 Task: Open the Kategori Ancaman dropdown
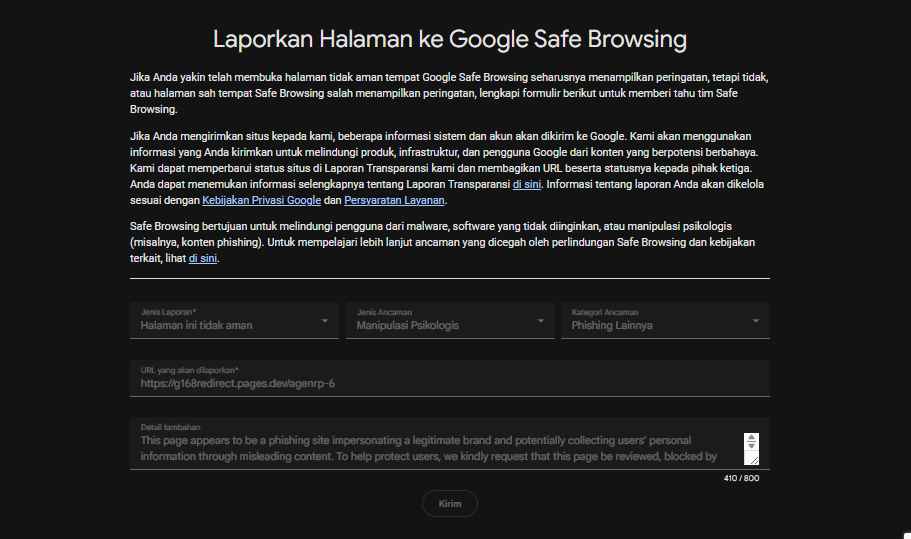665,320
